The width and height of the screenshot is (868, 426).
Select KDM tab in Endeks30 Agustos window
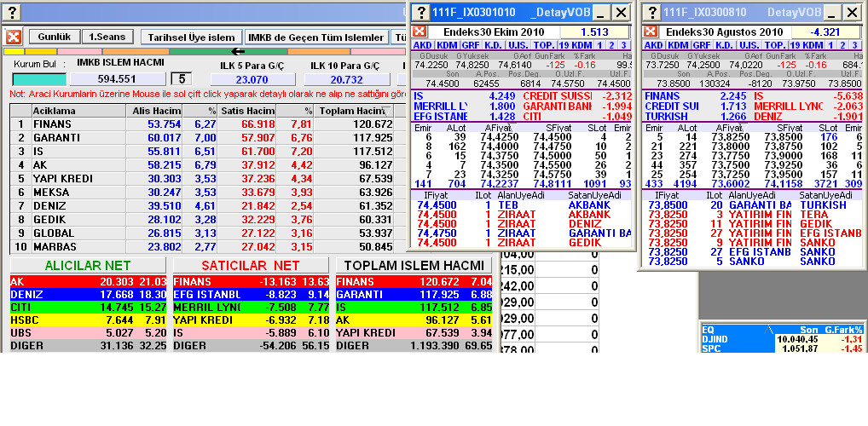click(678, 45)
